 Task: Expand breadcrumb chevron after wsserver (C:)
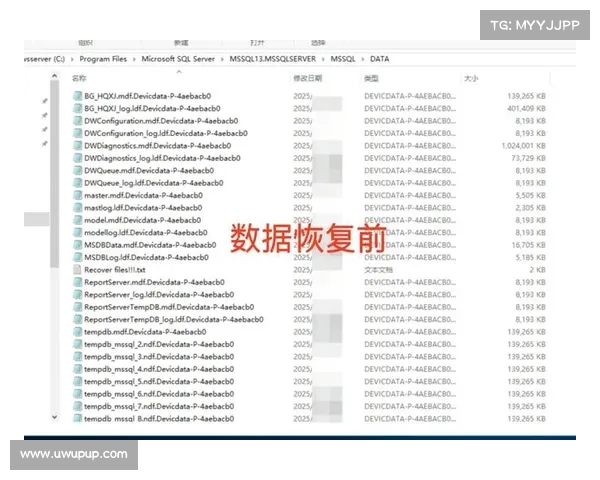pyautogui.click(x=72, y=59)
